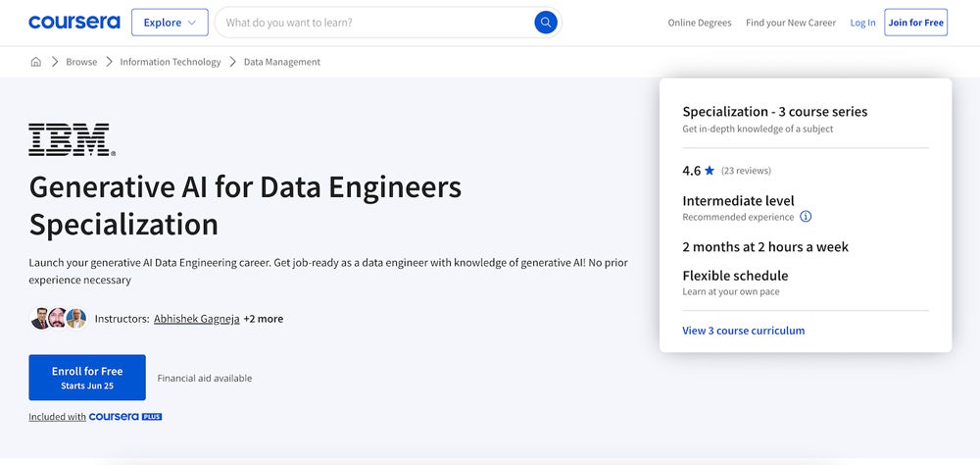Click the Coursera logo
This screenshot has height=465, width=980.
74,23
